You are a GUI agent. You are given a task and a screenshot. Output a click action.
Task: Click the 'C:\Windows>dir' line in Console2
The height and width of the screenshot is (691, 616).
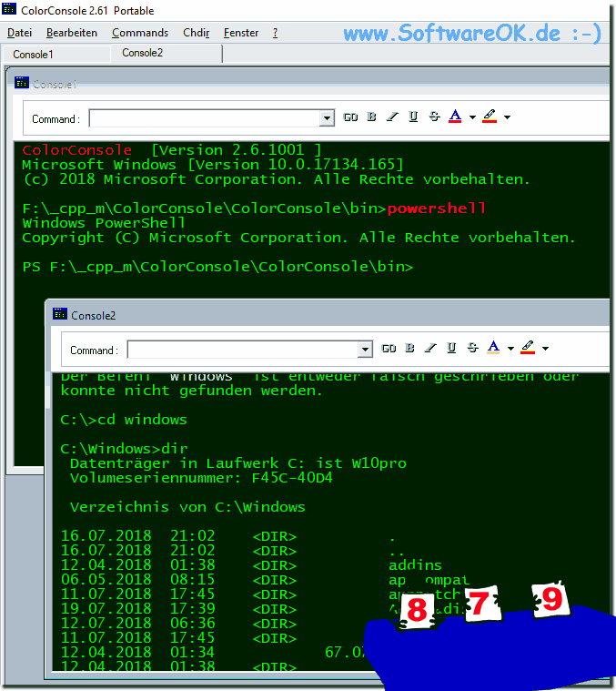pos(124,449)
